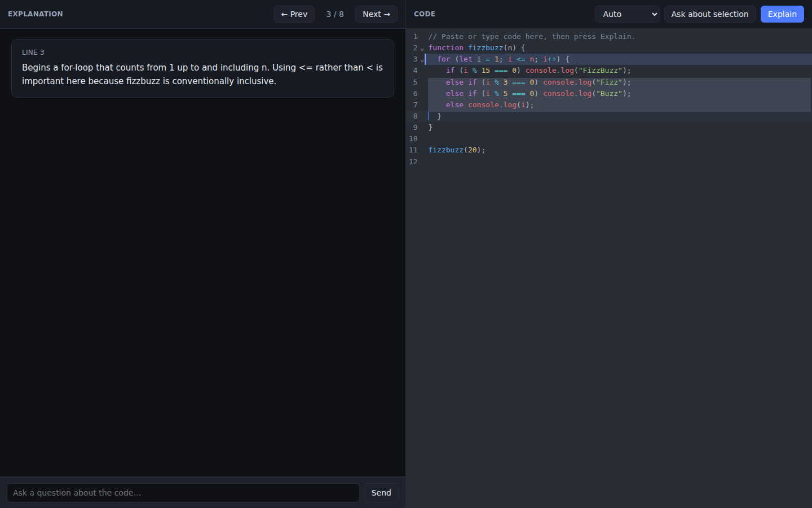The height and width of the screenshot is (508, 812).
Task: Go to the previous explanation step
Action: tap(294, 14)
